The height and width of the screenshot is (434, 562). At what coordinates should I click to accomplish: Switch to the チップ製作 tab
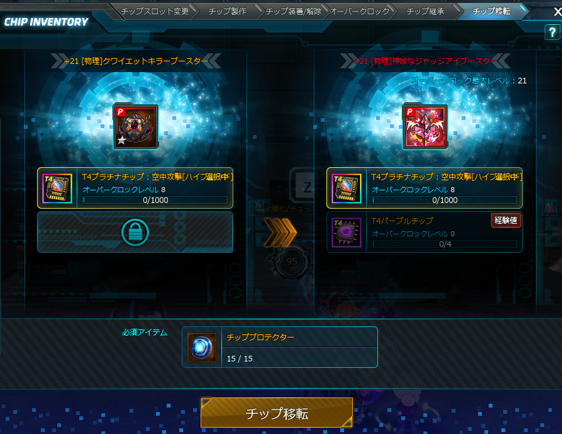(227, 11)
